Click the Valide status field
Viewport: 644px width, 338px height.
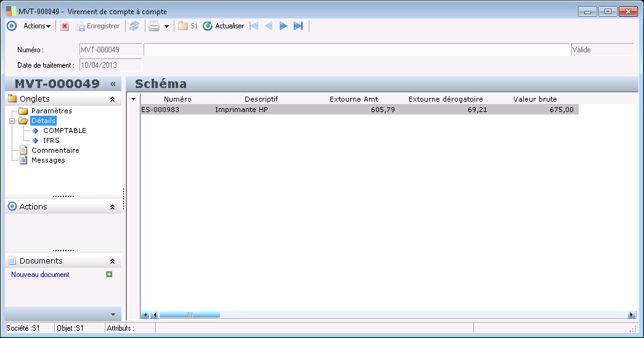602,50
